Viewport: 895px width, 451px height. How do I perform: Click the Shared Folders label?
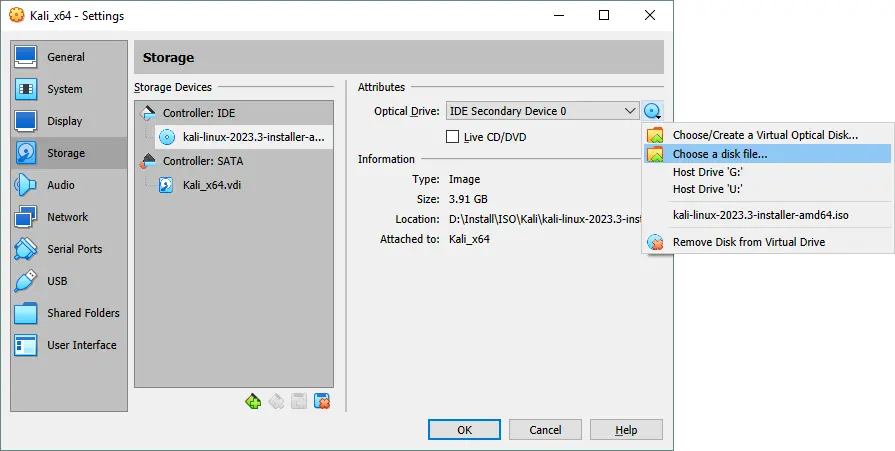tap(83, 313)
